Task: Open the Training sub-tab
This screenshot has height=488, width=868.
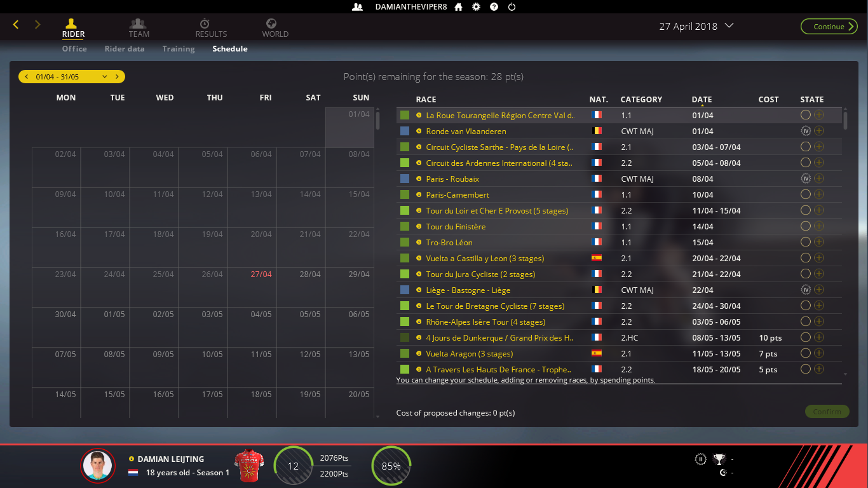Action: click(179, 49)
